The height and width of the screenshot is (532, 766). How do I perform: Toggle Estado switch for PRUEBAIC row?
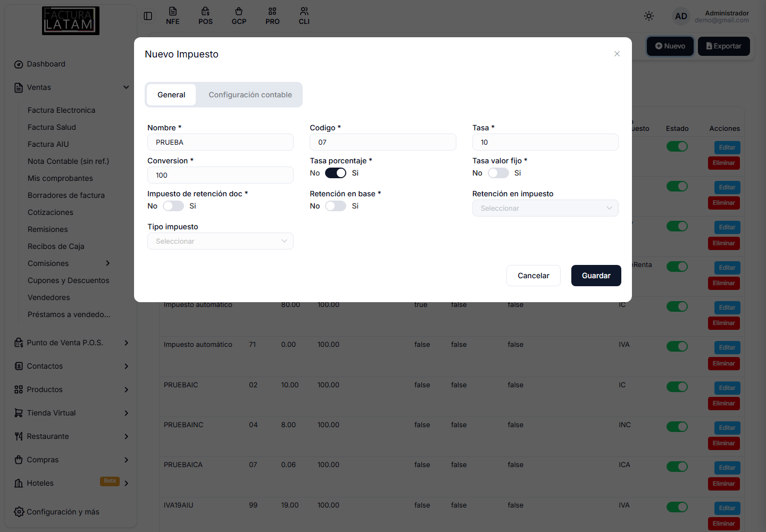point(677,387)
